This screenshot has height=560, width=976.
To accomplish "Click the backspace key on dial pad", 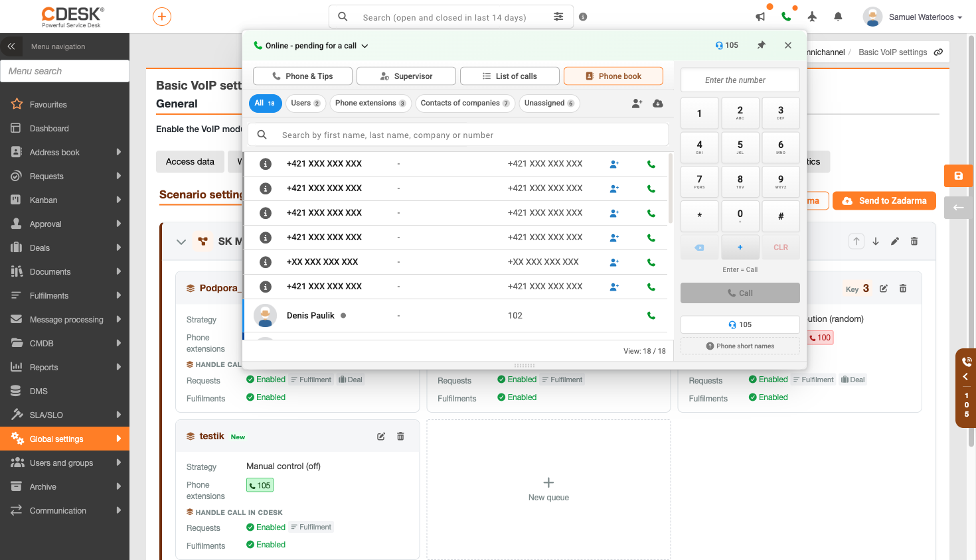I will click(x=699, y=247).
